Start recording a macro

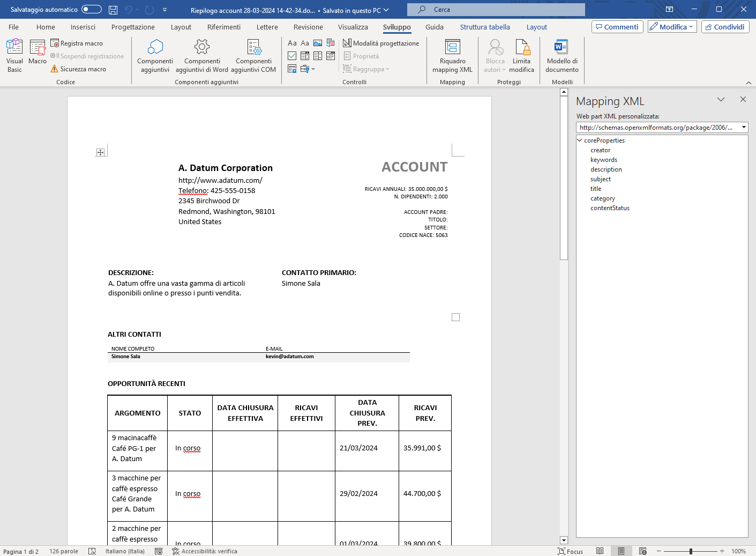77,43
